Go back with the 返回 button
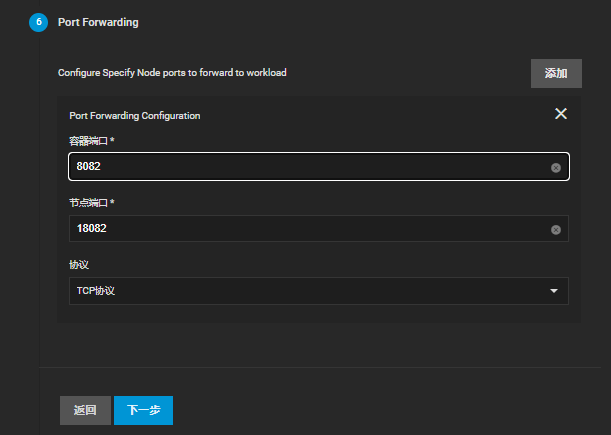The image size is (611, 435). coord(85,410)
